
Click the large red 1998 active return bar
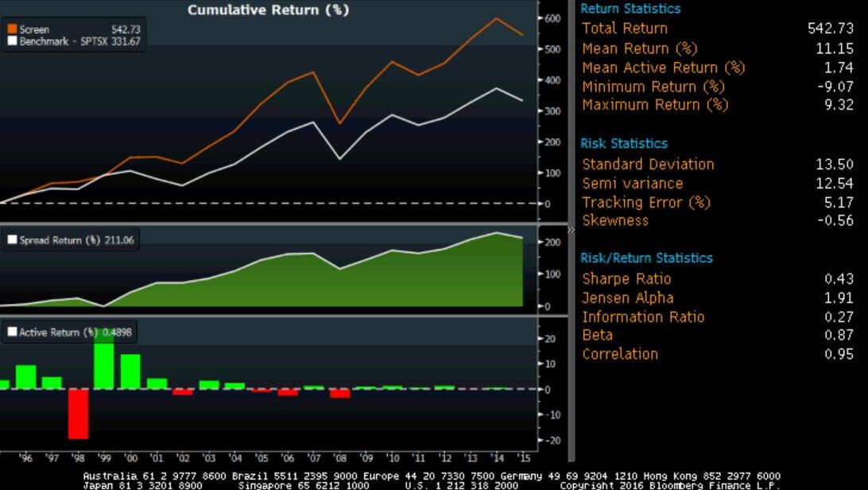pyautogui.click(x=78, y=414)
